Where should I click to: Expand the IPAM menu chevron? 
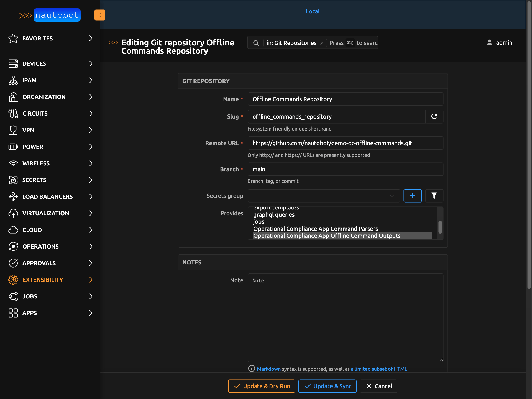(x=91, y=80)
